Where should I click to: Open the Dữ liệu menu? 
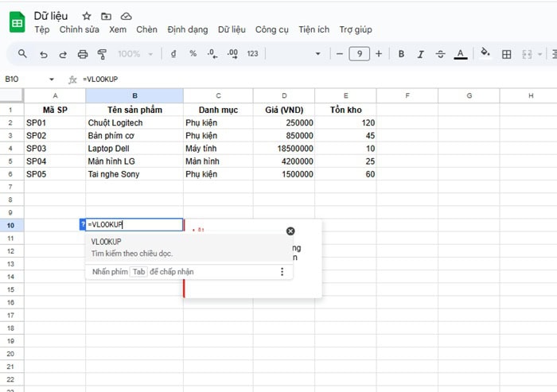click(232, 29)
